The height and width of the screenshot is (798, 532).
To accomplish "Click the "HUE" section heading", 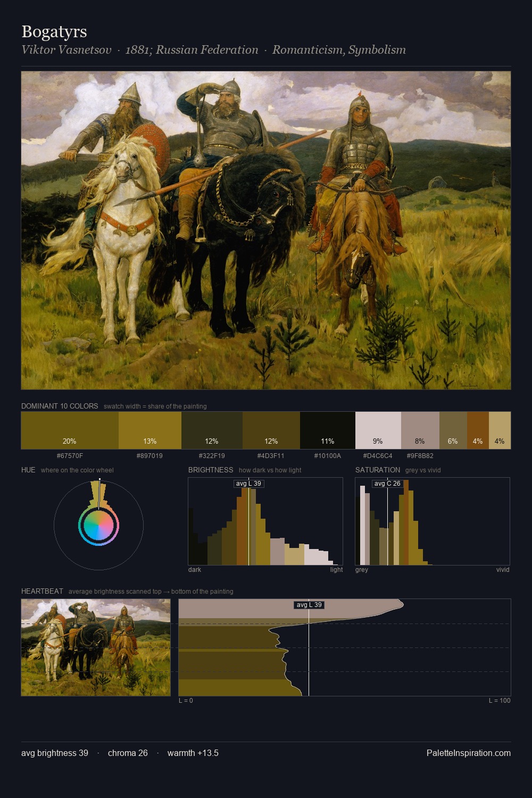I will [28, 470].
